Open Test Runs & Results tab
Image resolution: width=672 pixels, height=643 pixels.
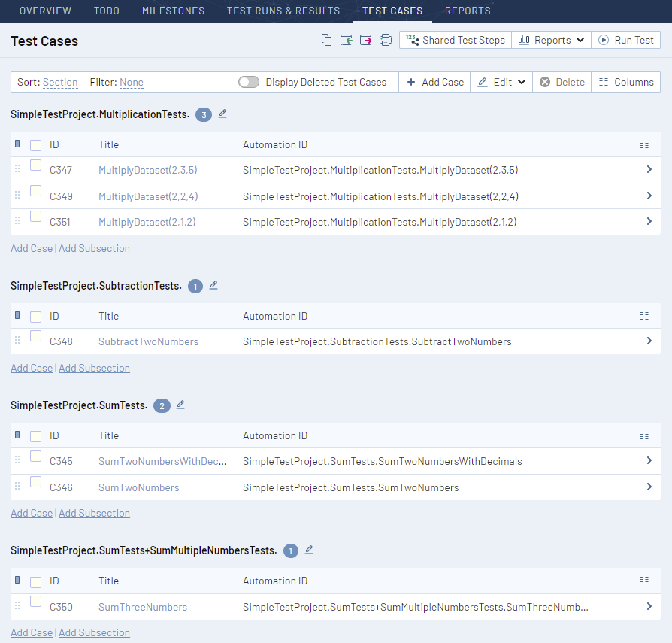click(283, 11)
